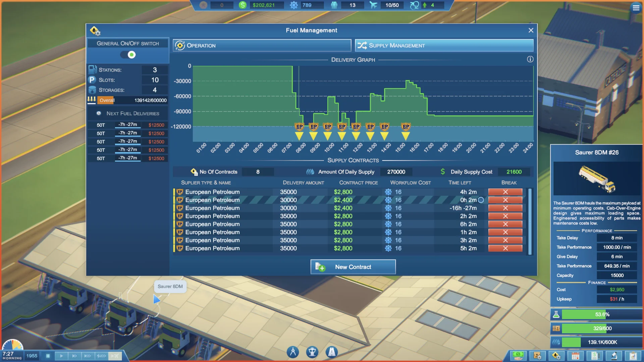Break the first European Petroleum contract
644x362 pixels.
505,192
